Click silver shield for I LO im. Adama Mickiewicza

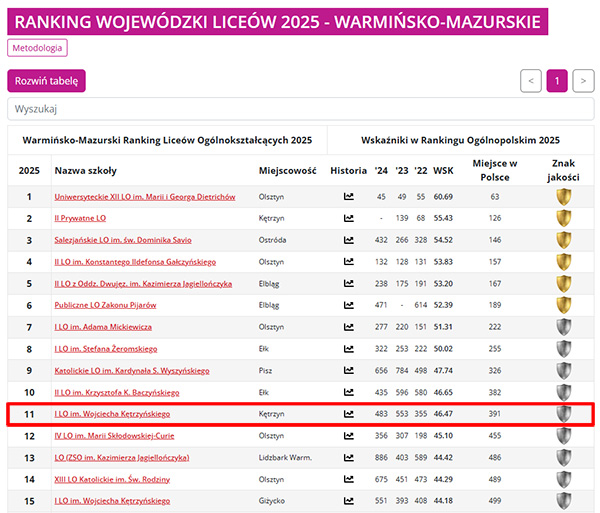[x=564, y=327]
